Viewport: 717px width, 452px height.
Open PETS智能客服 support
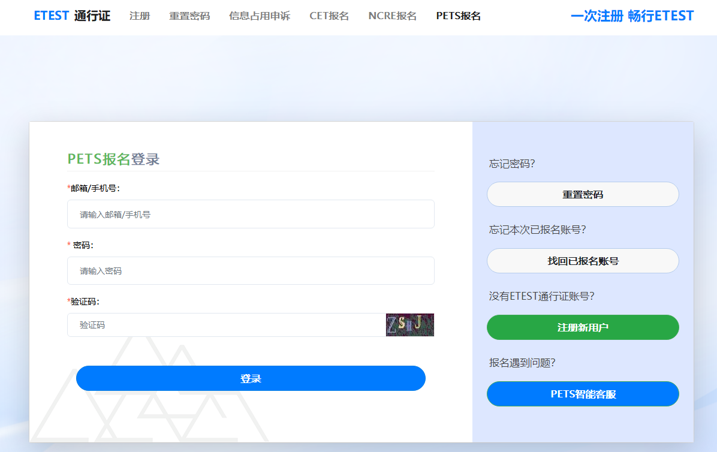pos(582,394)
